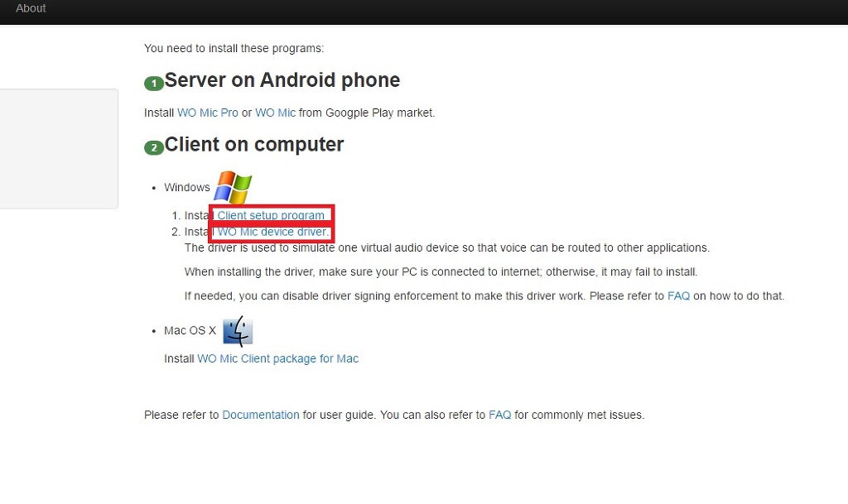Click the Windows list item label
This screenshot has height=504, width=848.
(187, 187)
